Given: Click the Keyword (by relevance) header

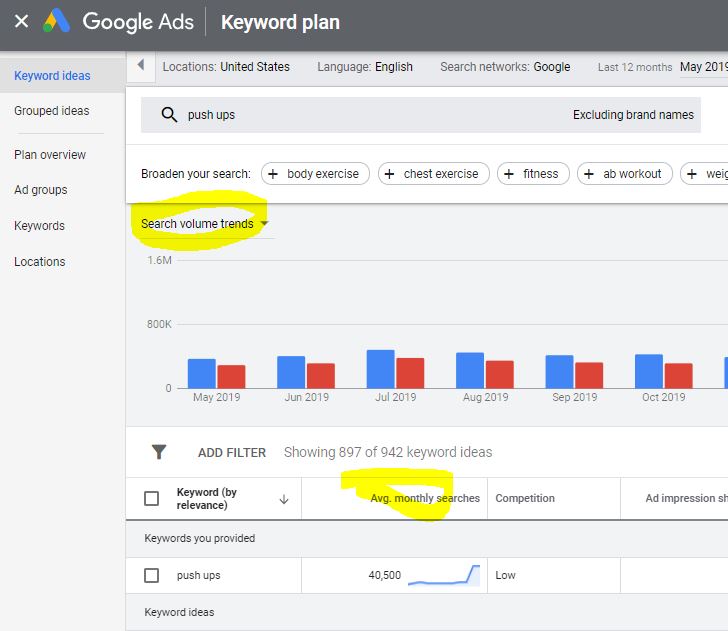Looking at the screenshot, I should click(x=207, y=499).
